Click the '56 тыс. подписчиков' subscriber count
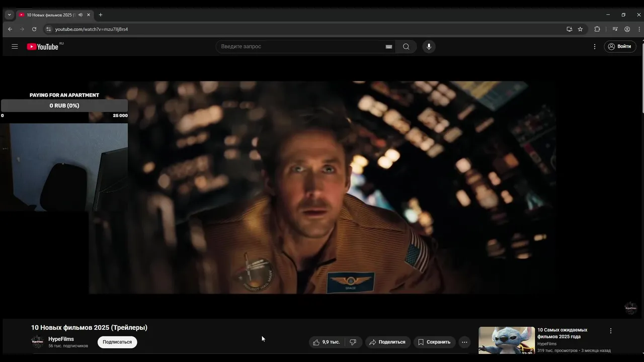The height and width of the screenshot is (362, 644). tap(68, 346)
